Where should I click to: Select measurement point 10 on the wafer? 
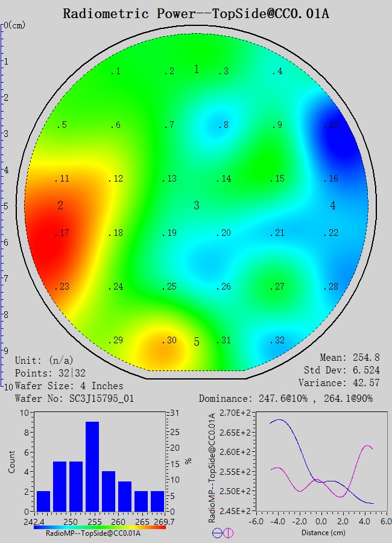point(331,125)
